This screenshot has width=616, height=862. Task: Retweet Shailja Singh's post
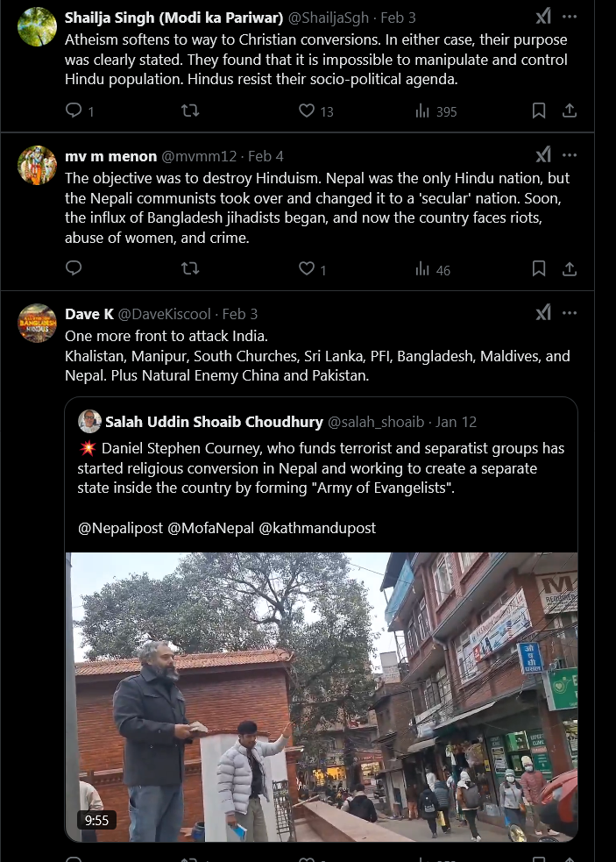click(189, 110)
